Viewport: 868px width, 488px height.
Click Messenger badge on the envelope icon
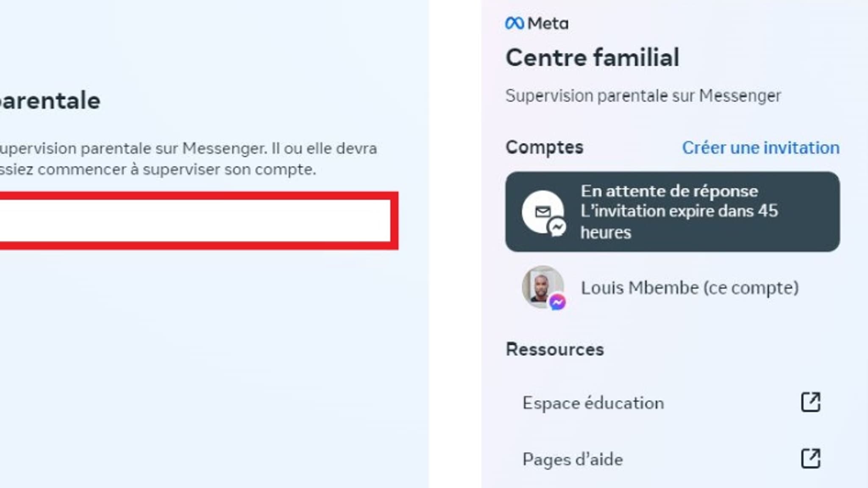point(557,227)
